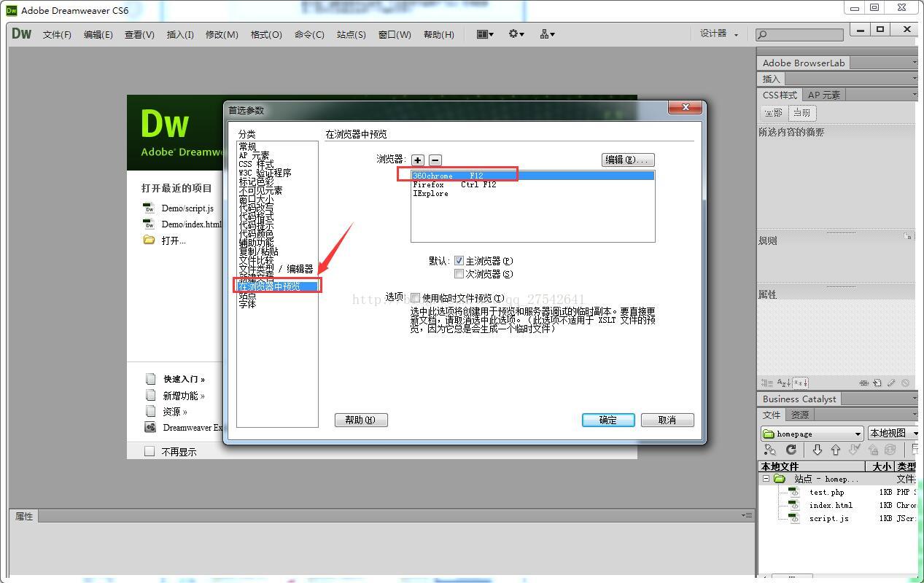
Task: Open recent file Demo/script.js
Action: (187, 208)
